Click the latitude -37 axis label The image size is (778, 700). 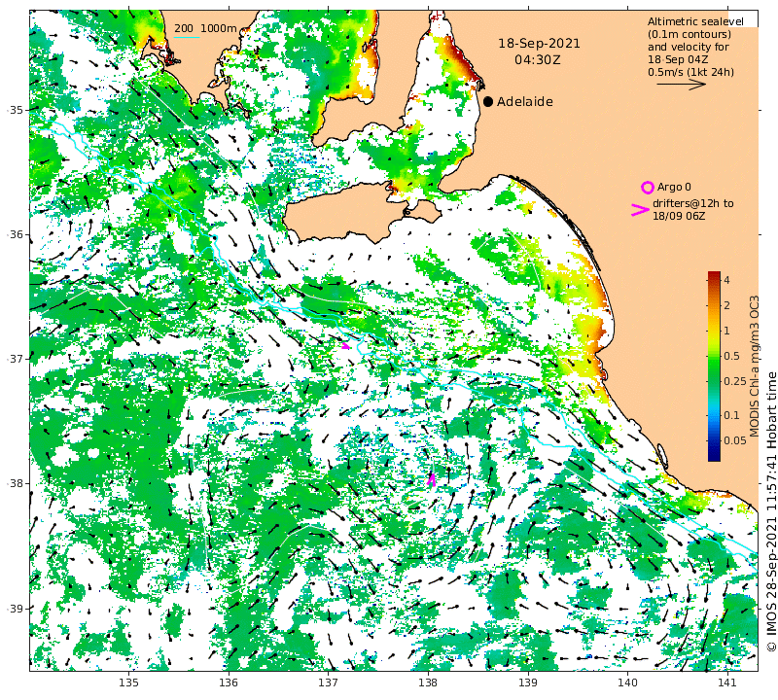click(15, 358)
